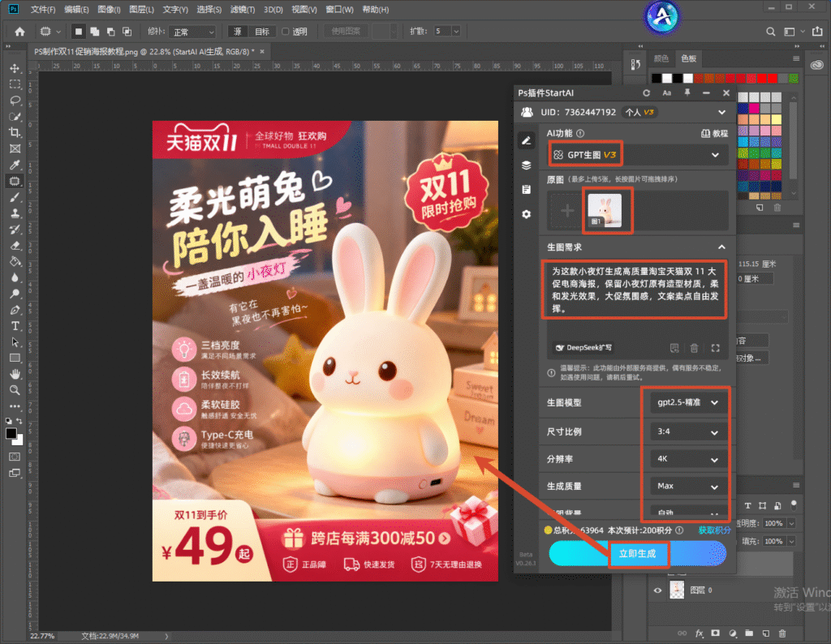Open StartAI layers sidebar icon

[x=526, y=165]
